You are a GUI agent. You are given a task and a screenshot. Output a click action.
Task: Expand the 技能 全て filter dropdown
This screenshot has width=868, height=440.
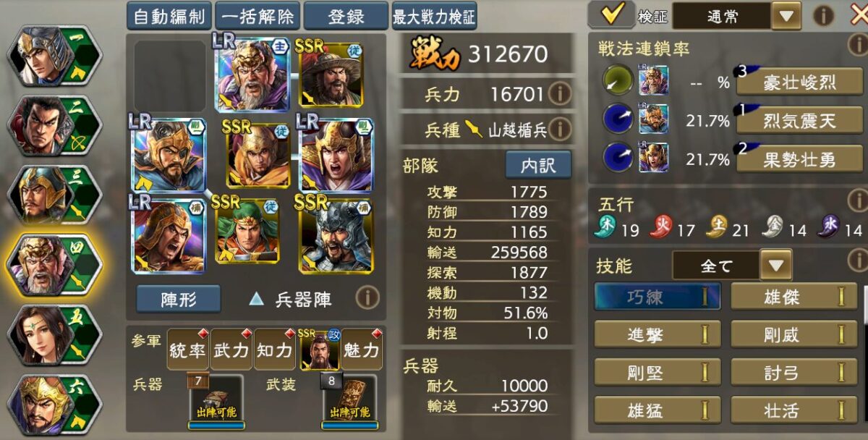coord(731,266)
